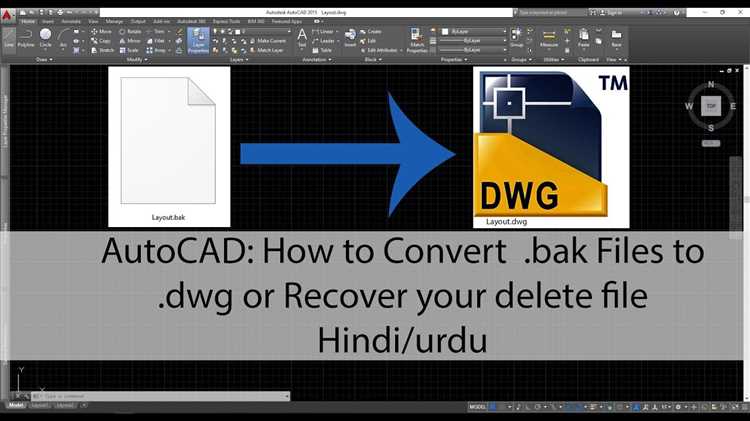Click the Leader tool
This screenshot has width=750, height=421.
coord(323,41)
